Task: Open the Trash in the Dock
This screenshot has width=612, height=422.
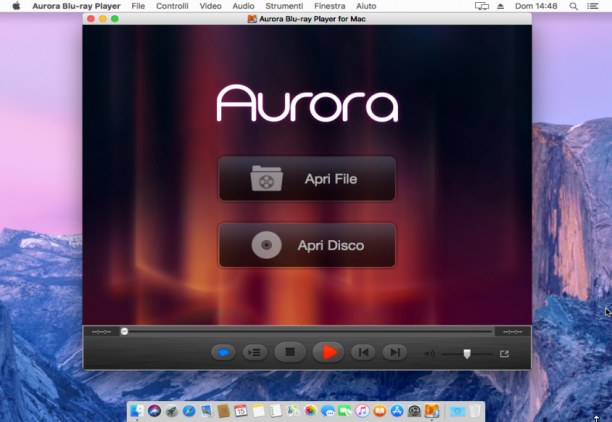Action: tap(475, 411)
